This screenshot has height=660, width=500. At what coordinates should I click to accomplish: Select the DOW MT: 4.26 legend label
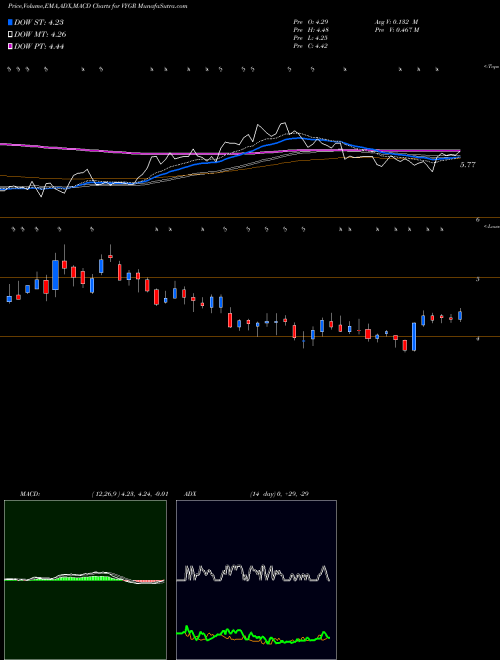click(x=40, y=35)
